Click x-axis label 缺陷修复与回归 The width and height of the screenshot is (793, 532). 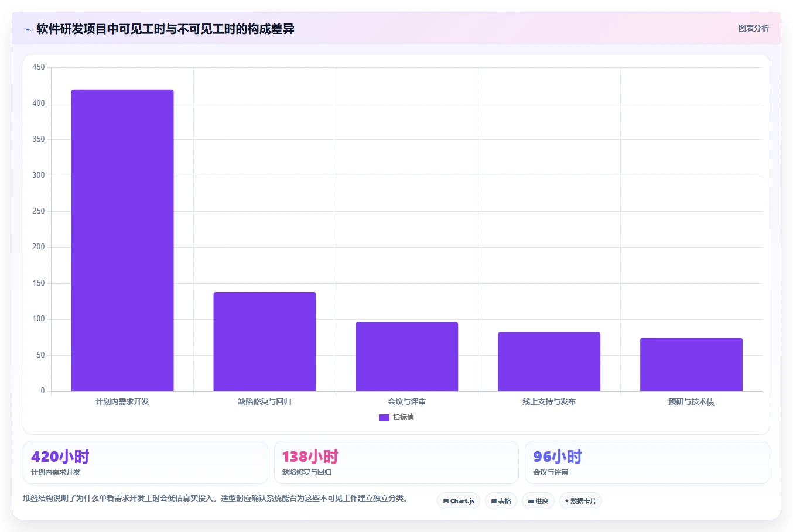pyautogui.click(x=265, y=401)
